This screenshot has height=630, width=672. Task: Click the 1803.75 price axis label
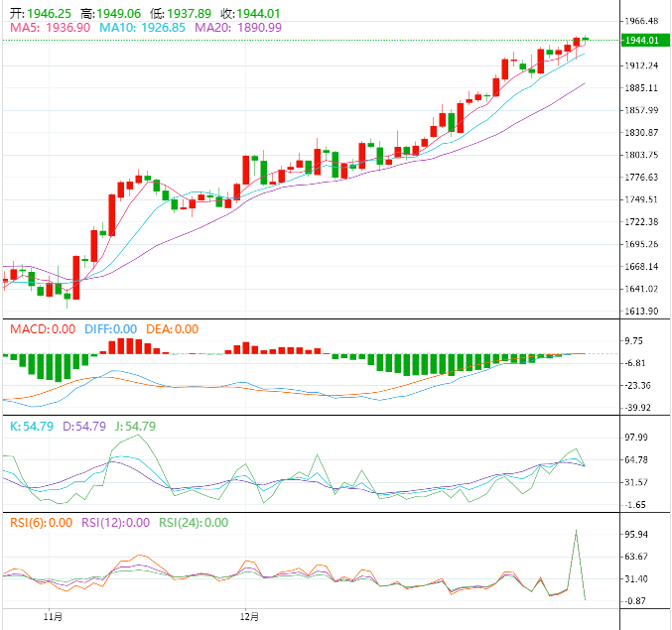point(641,155)
